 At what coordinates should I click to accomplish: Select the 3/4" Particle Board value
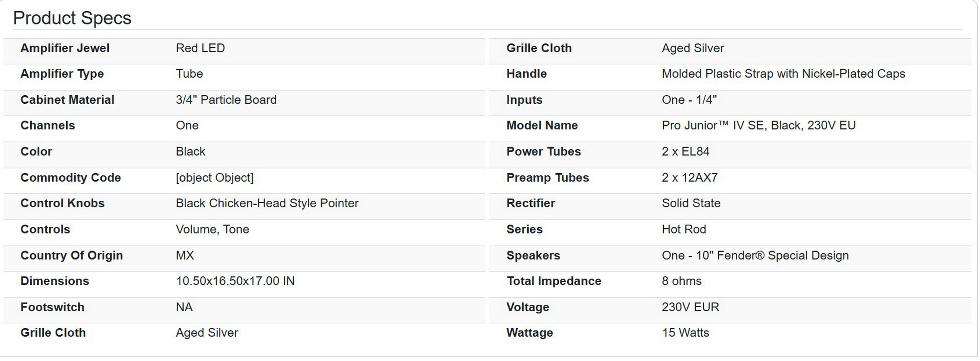click(x=226, y=100)
